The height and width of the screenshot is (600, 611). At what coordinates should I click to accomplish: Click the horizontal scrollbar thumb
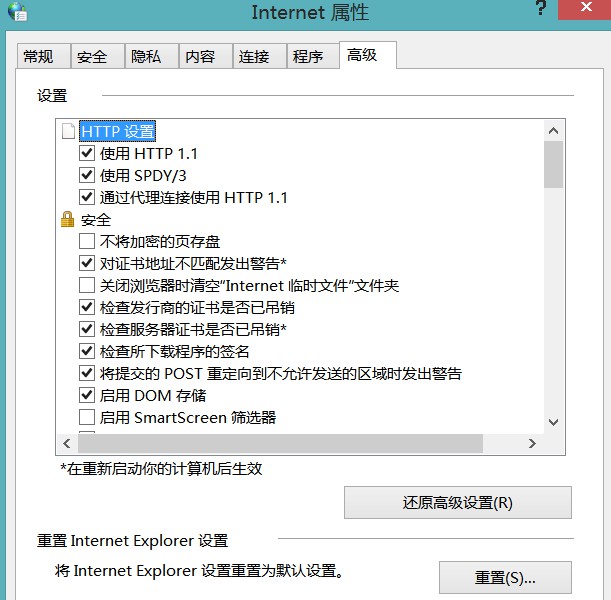point(280,443)
